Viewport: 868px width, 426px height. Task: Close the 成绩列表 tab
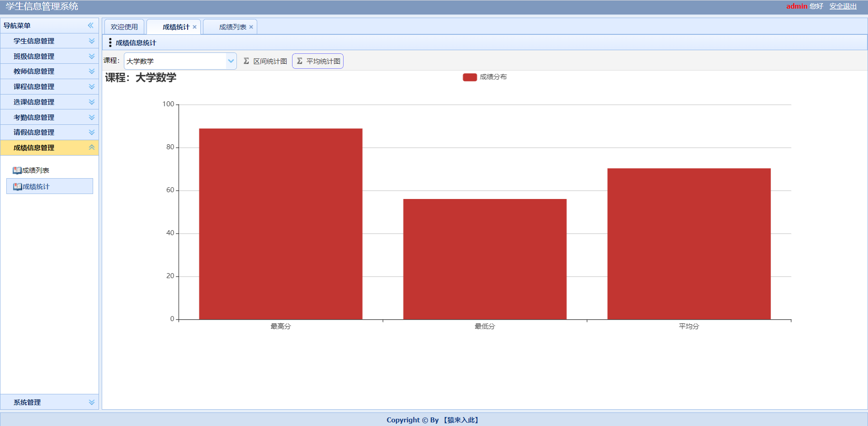(251, 27)
